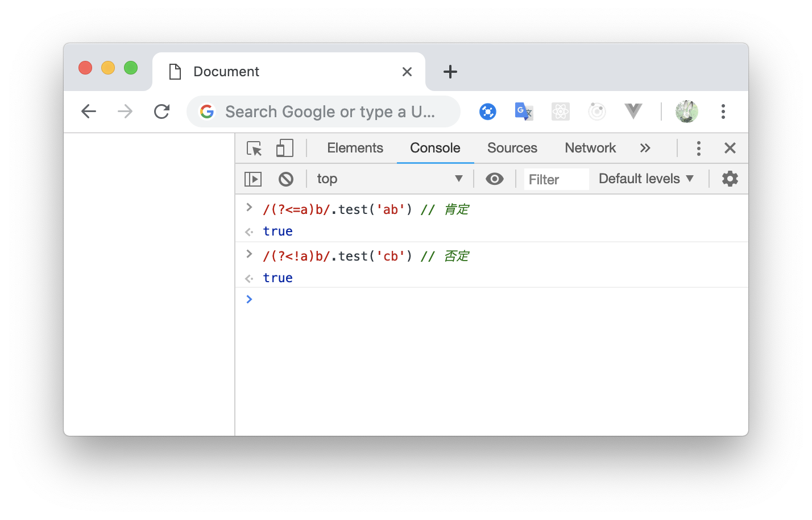Click the React DevTools extension icon
Image resolution: width=812 pixels, height=520 pixels.
pyautogui.click(x=560, y=112)
